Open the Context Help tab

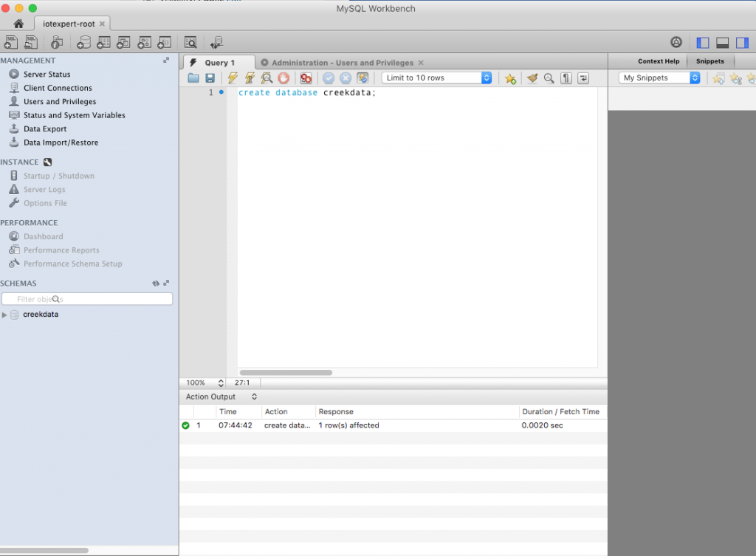tap(658, 61)
